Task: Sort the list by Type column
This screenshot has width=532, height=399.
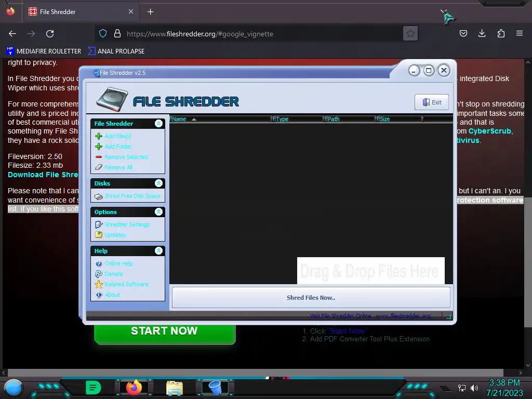Action: [299, 119]
